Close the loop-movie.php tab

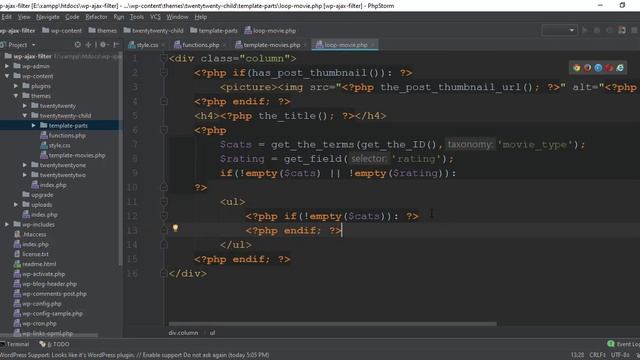coord(373,45)
